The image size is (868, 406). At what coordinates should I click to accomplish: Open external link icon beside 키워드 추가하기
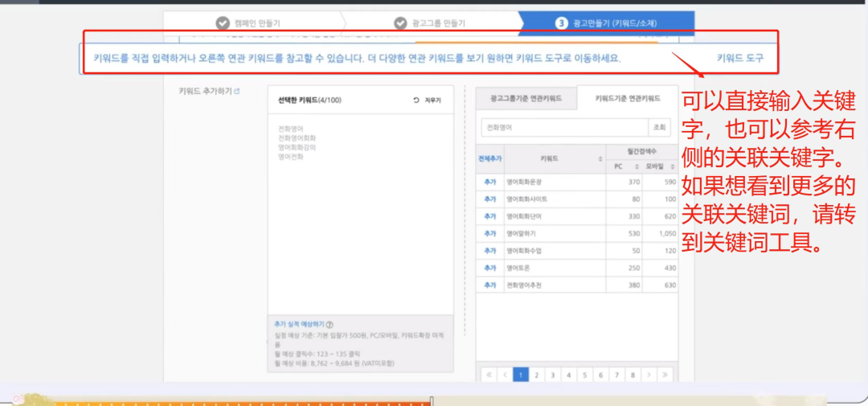(x=237, y=91)
